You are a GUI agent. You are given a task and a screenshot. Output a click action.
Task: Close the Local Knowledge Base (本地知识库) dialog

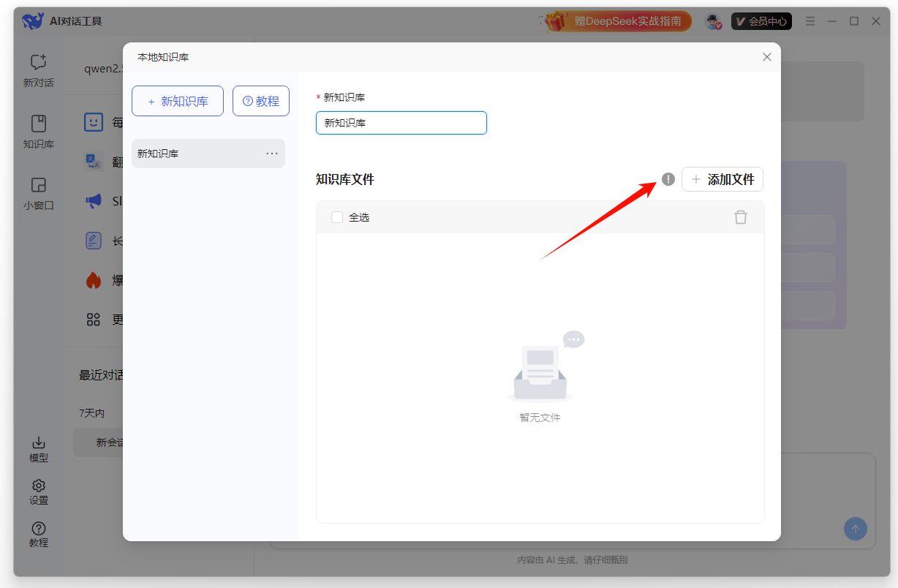(766, 57)
